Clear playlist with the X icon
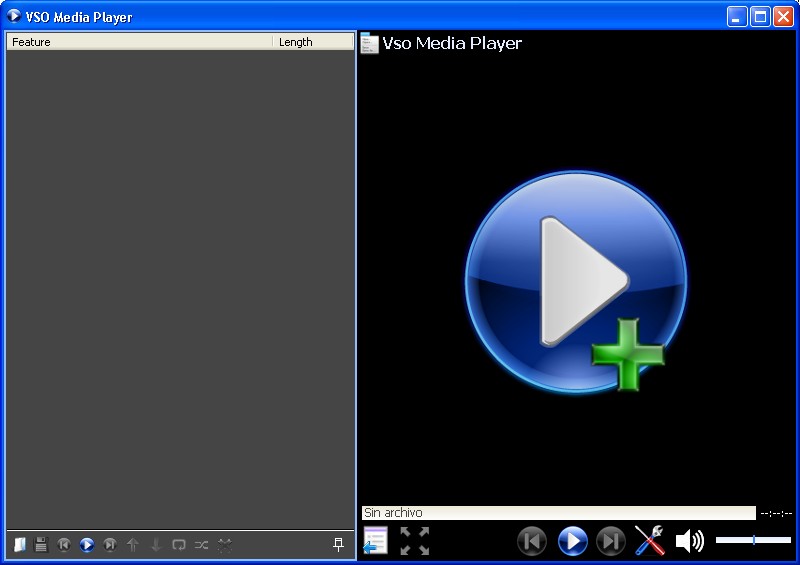 click(224, 545)
